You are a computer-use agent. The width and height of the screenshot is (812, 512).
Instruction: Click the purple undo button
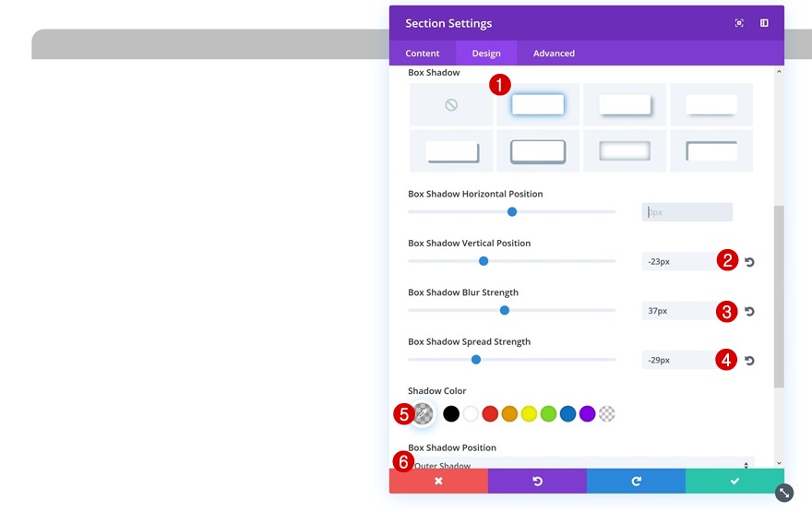click(x=537, y=481)
